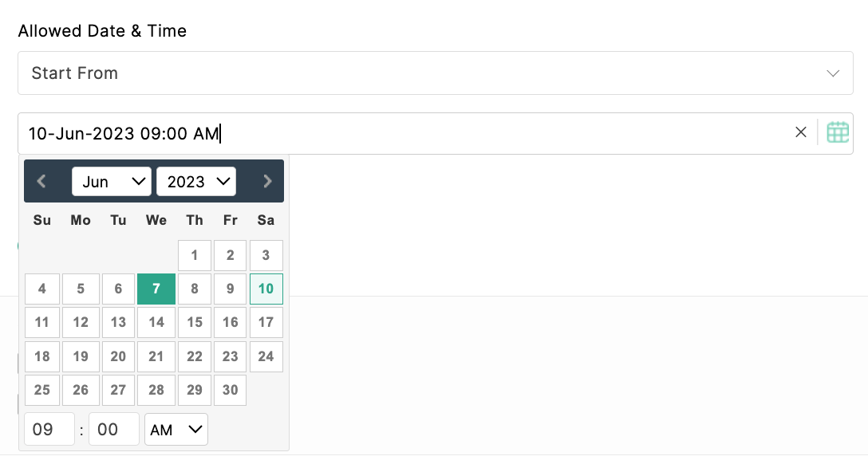Click the hours field showing 09
Screen dimensions: 868x464
tap(49, 429)
